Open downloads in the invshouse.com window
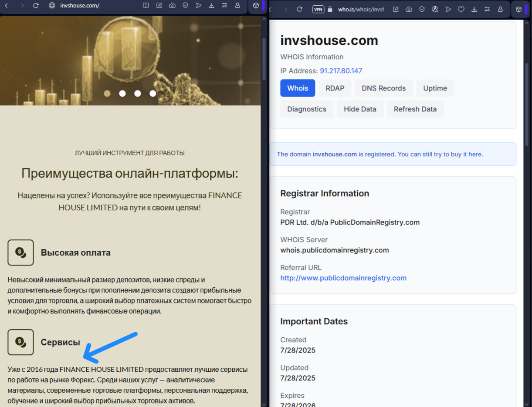This screenshot has width=532, height=407. click(211, 6)
